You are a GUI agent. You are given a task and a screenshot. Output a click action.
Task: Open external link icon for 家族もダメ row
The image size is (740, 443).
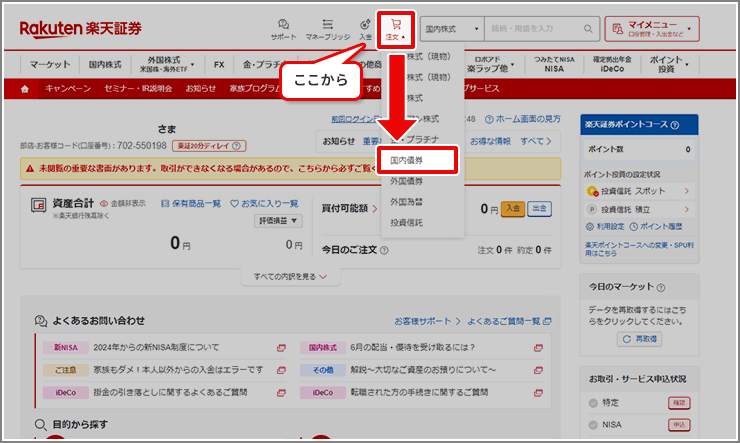tap(281, 370)
